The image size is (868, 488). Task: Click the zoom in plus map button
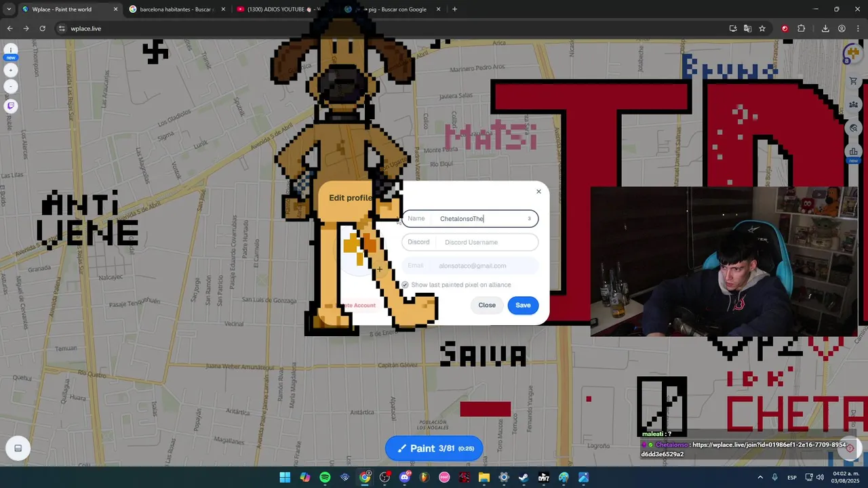[x=11, y=70]
